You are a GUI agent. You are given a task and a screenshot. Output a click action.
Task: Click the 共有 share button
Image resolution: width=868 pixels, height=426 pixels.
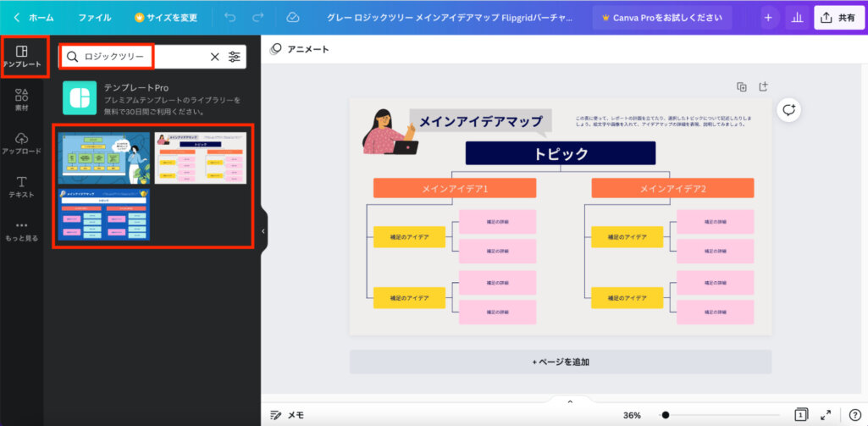tap(838, 18)
